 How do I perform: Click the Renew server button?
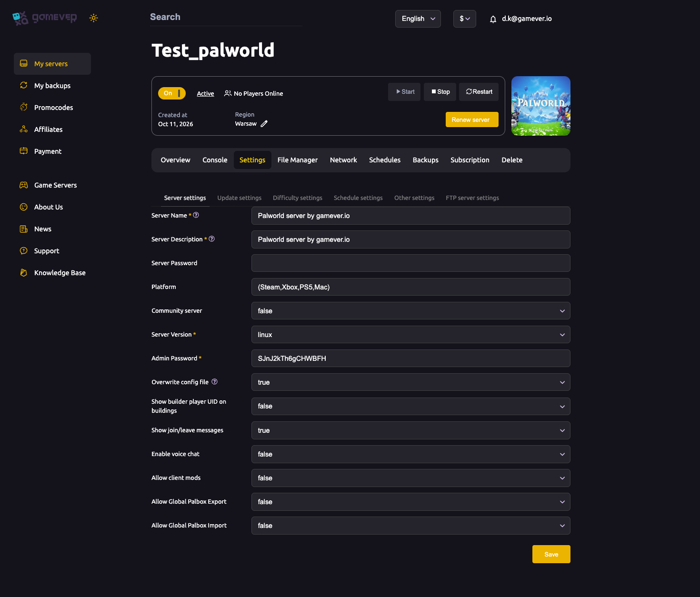click(472, 119)
